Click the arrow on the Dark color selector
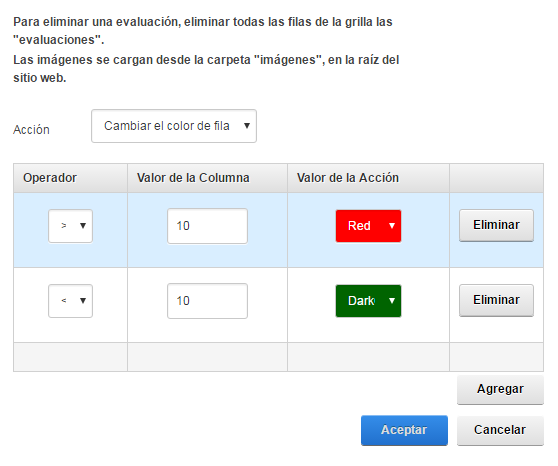Viewport: 558px width, 466px height. [x=392, y=301]
